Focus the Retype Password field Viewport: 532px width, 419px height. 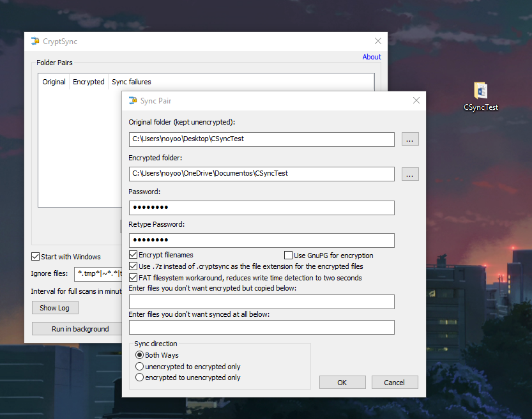(262, 240)
